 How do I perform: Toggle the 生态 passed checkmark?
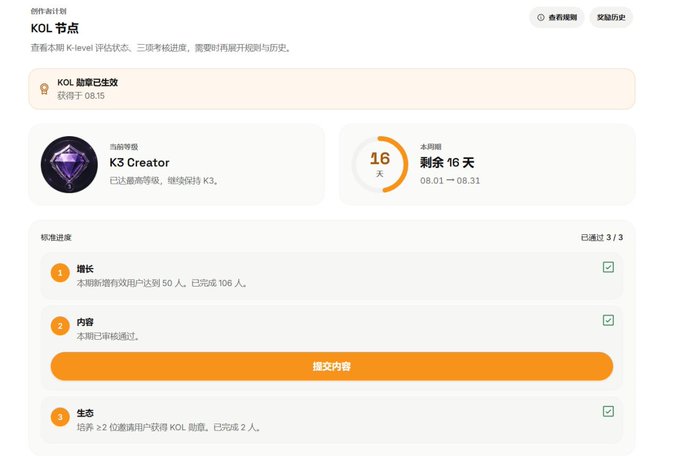click(x=608, y=411)
